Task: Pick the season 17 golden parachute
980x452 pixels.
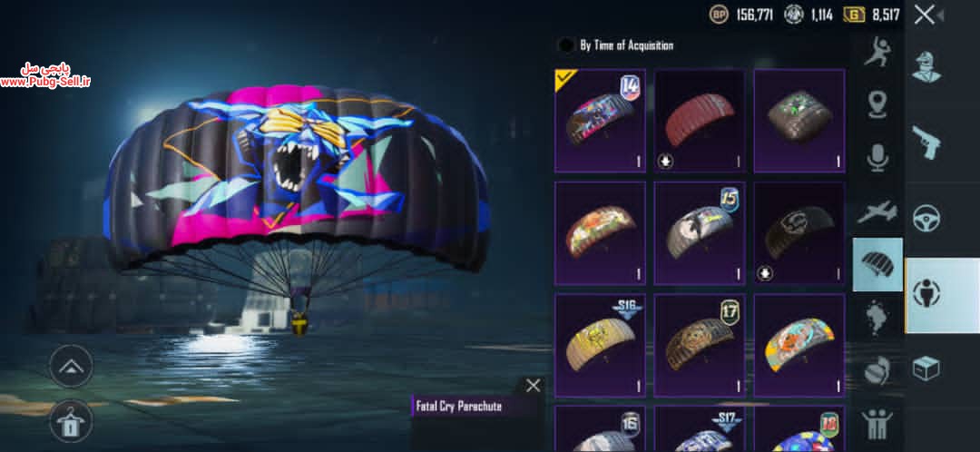Action: pyautogui.click(x=700, y=346)
